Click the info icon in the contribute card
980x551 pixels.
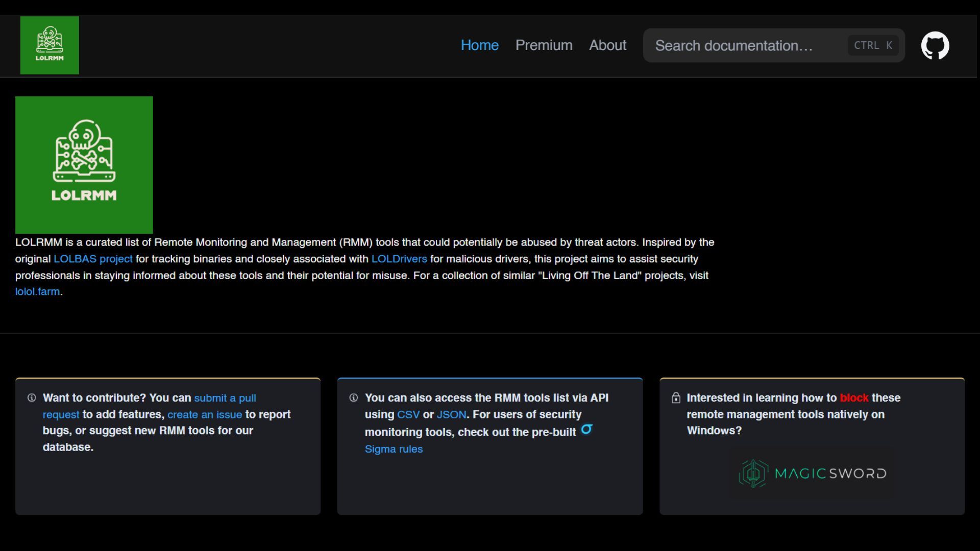(32, 398)
